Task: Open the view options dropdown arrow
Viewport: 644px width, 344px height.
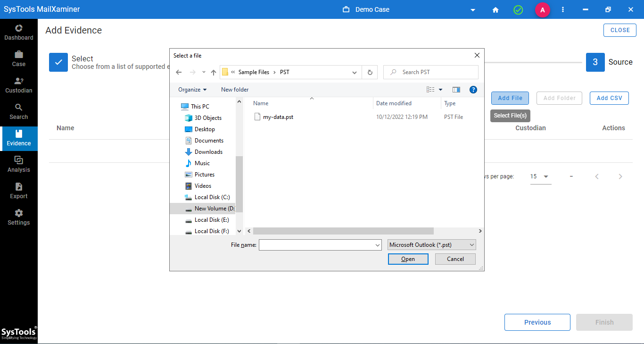Action: coord(441,90)
